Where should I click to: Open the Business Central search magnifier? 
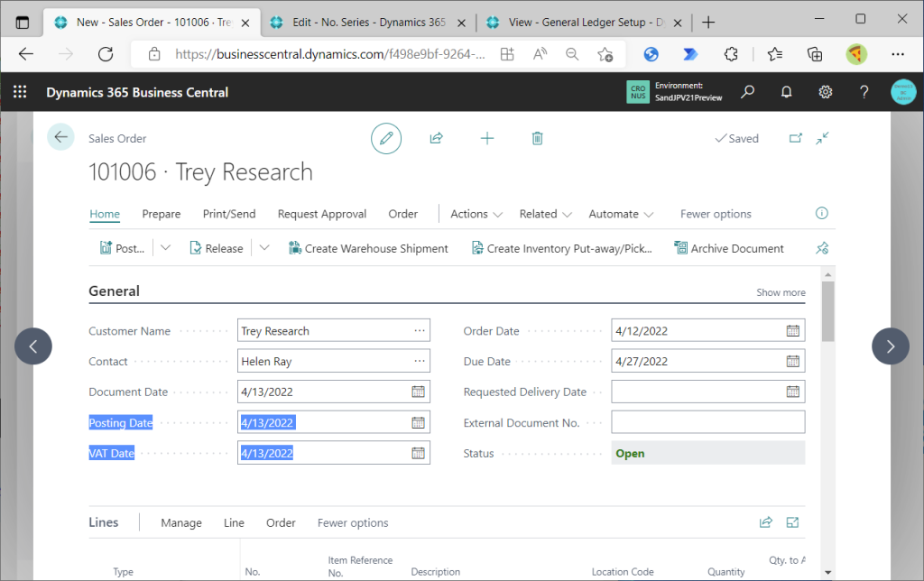pos(748,92)
